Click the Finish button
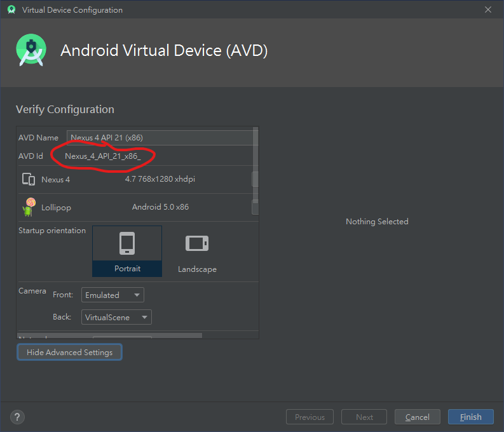This screenshot has height=432, width=504. tap(470, 417)
